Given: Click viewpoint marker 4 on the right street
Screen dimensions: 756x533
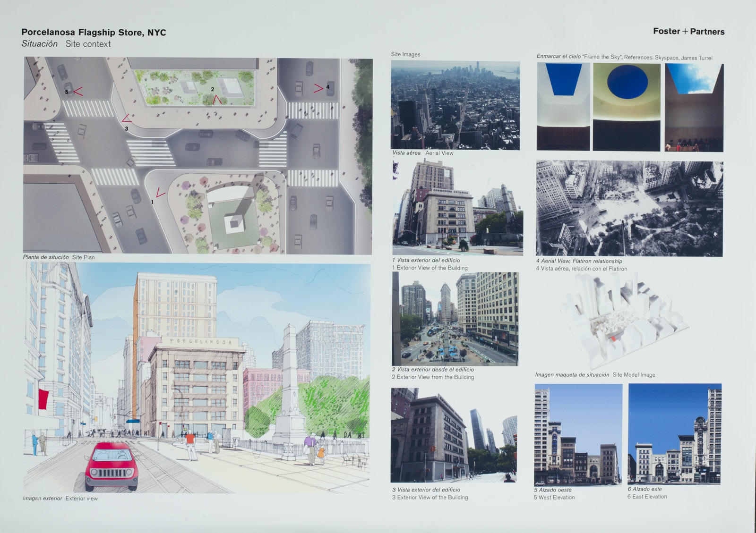Looking at the screenshot, I should [319, 88].
